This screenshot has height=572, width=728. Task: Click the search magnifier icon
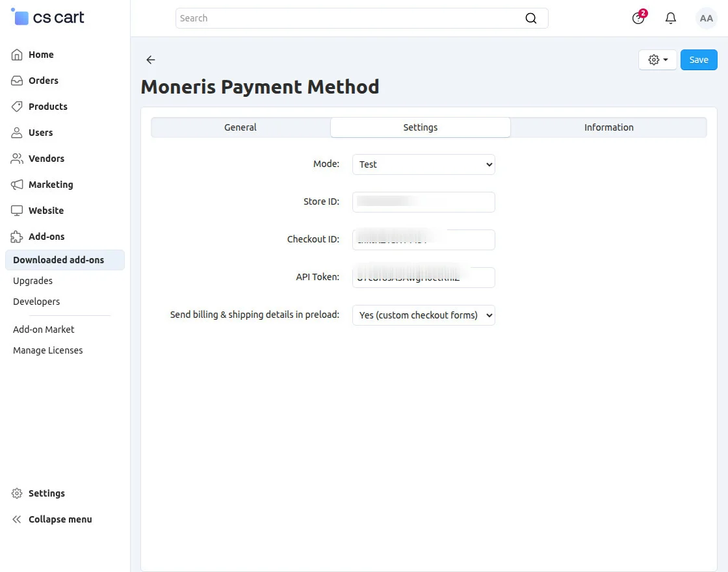tap(530, 18)
